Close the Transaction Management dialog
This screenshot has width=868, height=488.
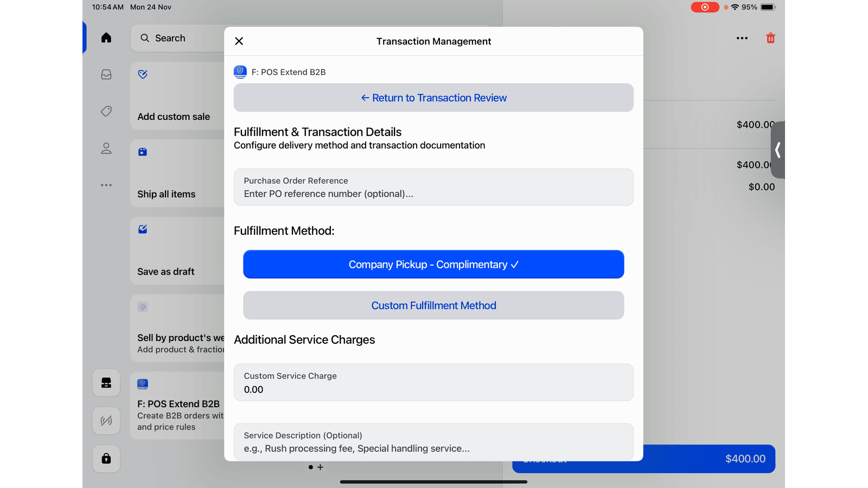[239, 41]
